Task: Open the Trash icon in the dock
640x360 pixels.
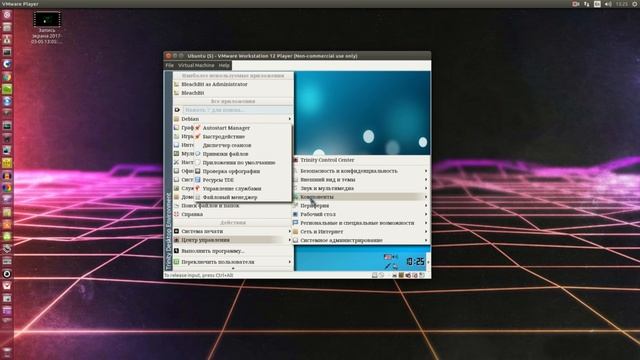Action: tap(7, 352)
